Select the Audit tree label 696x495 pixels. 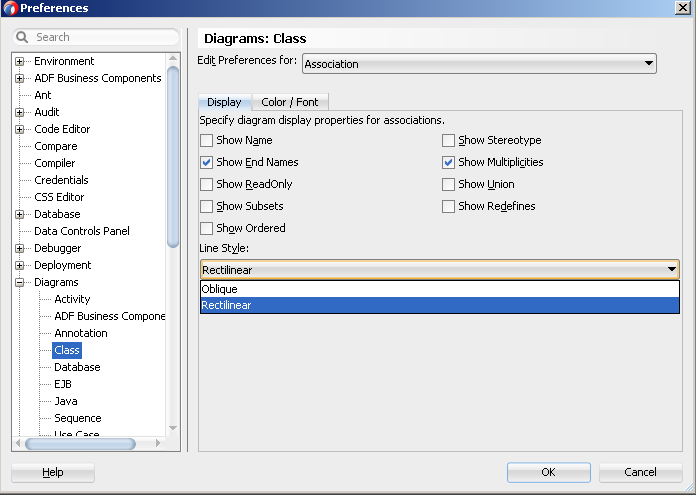(47, 112)
